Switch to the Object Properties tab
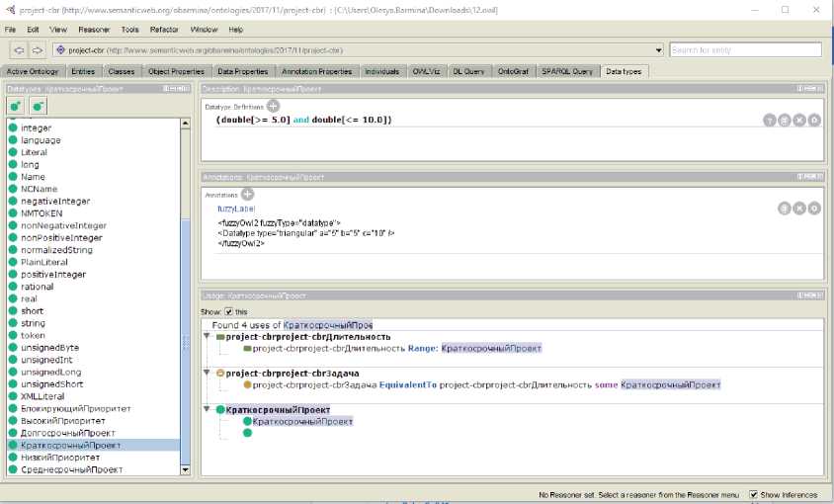The height and width of the screenshot is (504, 834). pos(176,71)
